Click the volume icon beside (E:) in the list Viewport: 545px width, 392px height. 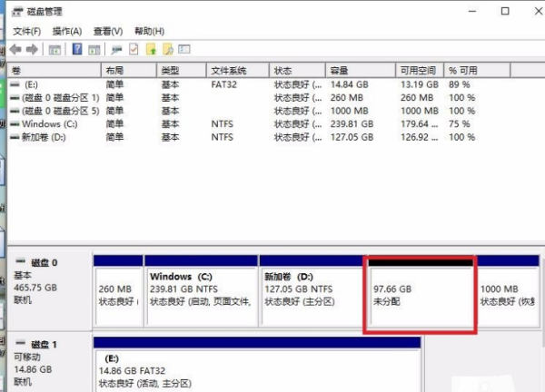click(x=15, y=84)
